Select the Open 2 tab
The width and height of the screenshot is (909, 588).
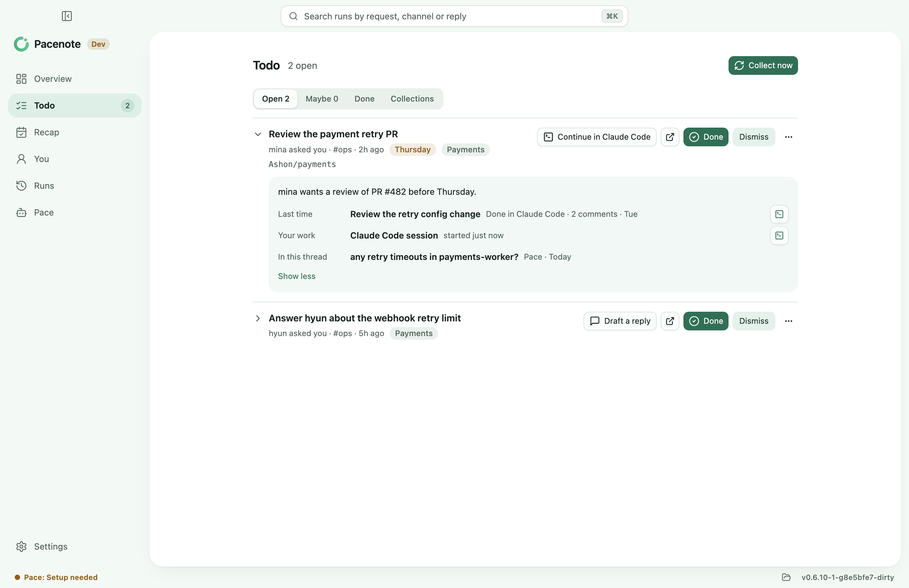[x=276, y=99]
